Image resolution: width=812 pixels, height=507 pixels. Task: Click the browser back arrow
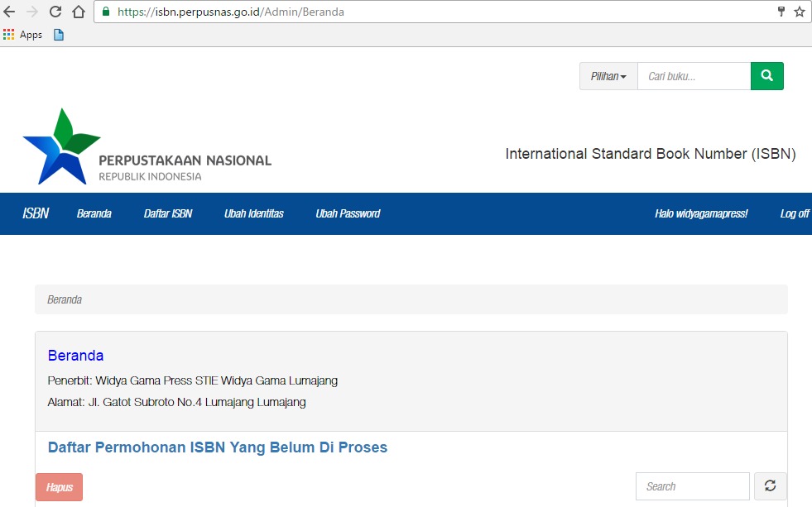[9, 12]
